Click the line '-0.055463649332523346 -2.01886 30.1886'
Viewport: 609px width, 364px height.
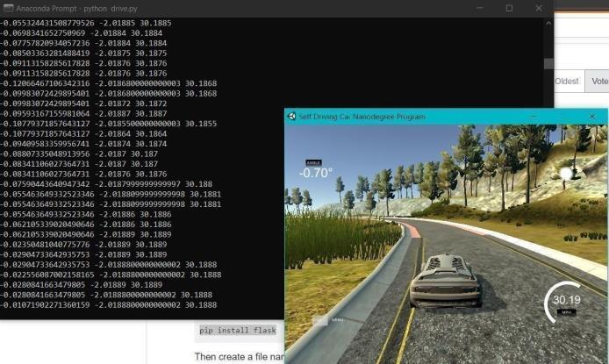85,215
